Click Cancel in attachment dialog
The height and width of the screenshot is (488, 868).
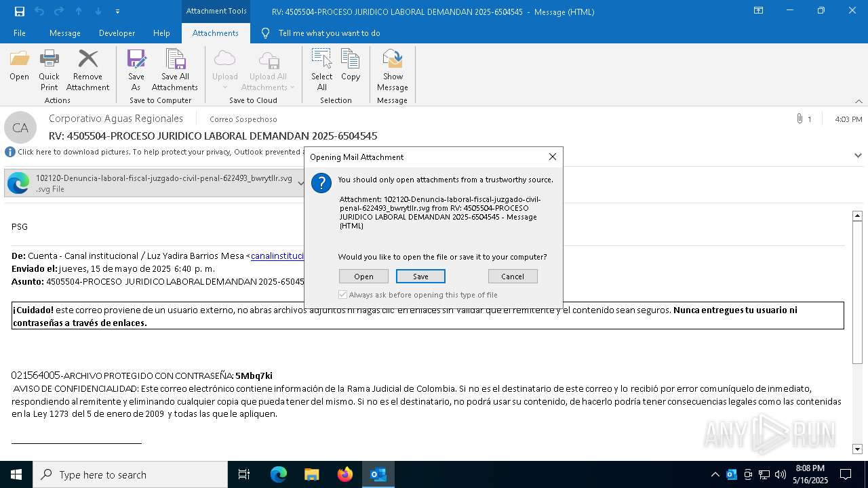513,277
